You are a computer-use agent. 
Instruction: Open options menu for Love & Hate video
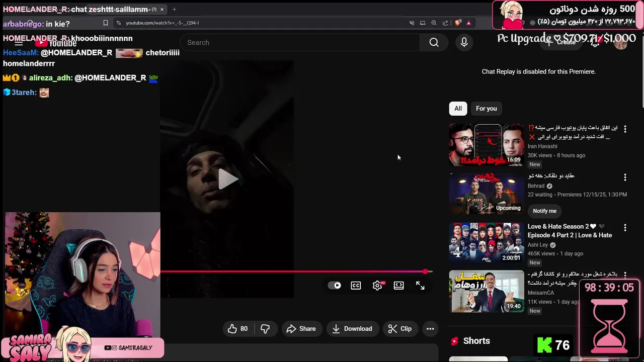pos(625,227)
